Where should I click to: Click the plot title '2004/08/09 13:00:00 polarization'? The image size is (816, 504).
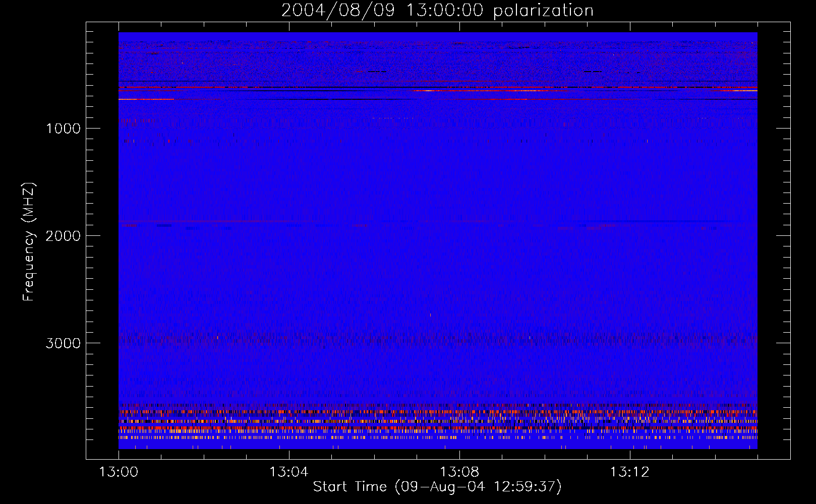click(x=437, y=10)
